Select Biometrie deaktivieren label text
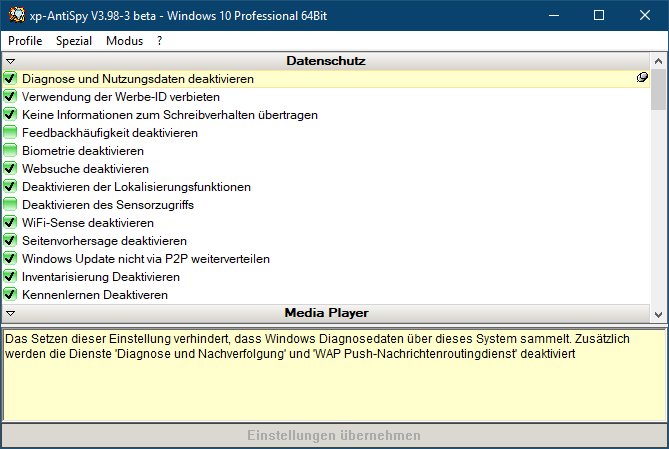Viewport: 669px width, 449px height. pyautogui.click(x=83, y=151)
